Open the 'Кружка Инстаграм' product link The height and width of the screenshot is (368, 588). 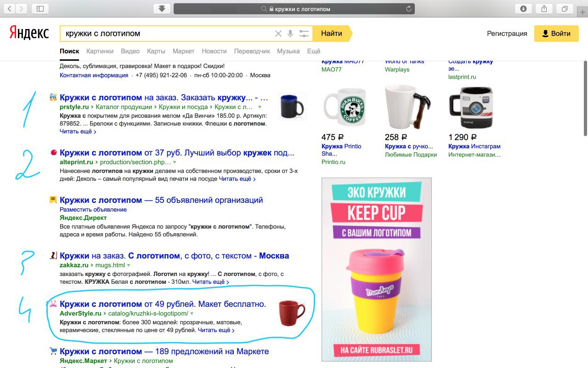tap(475, 146)
